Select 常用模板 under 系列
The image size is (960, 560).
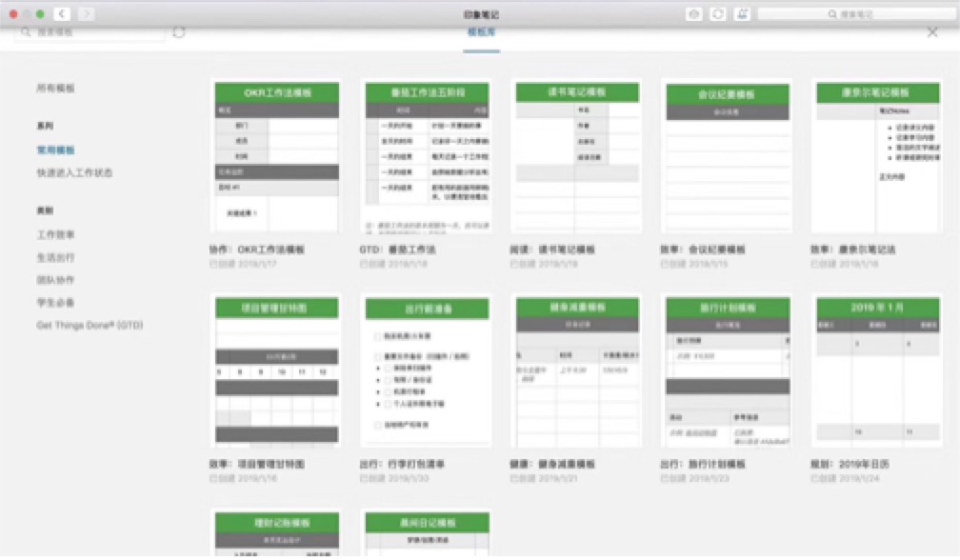[55, 150]
